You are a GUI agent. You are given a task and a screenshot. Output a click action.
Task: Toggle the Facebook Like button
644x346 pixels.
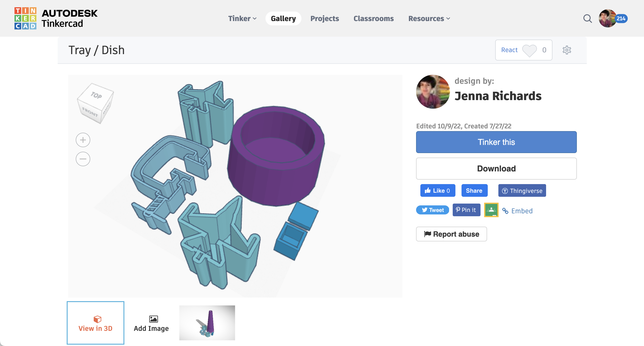coord(438,191)
